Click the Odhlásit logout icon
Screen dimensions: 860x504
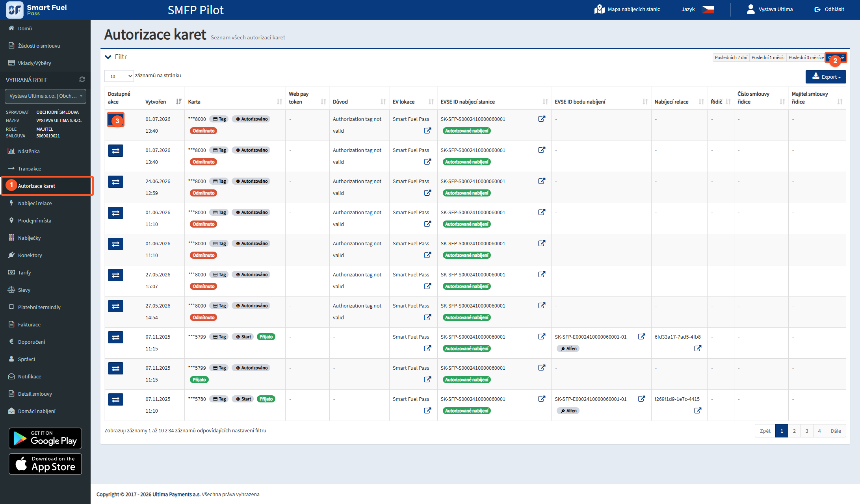point(817,9)
